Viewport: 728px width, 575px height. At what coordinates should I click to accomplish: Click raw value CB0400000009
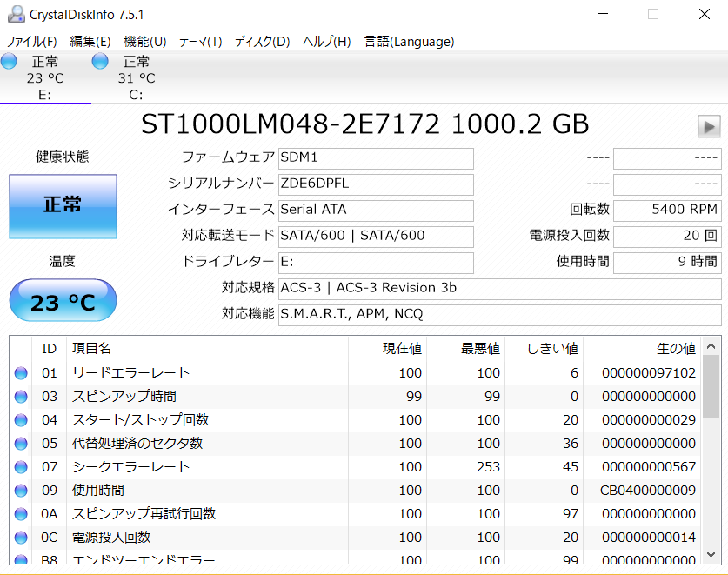648,491
